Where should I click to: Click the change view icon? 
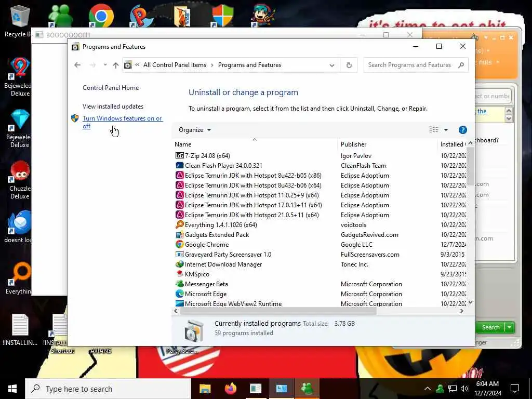click(x=434, y=130)
